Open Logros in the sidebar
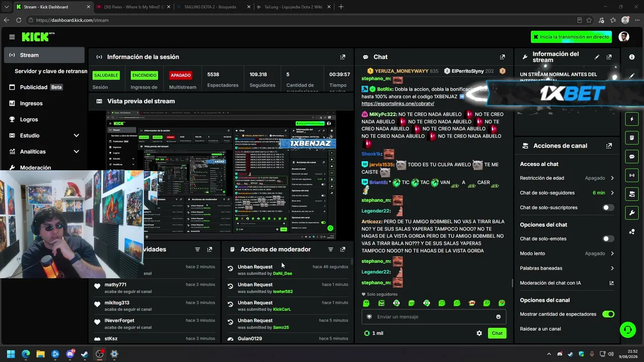The image size is (644, 362). pyautogui.click(x=44, y=120)
